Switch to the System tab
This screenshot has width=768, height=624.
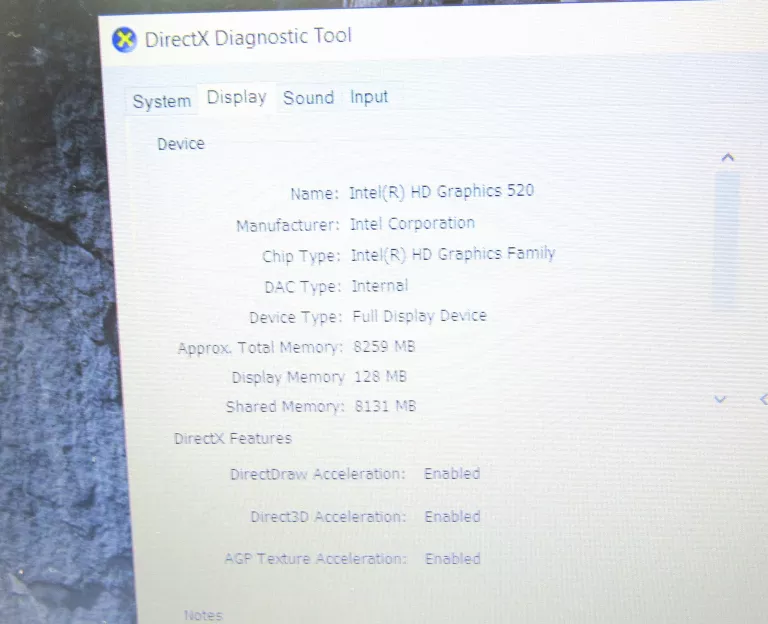pos(162,101)
